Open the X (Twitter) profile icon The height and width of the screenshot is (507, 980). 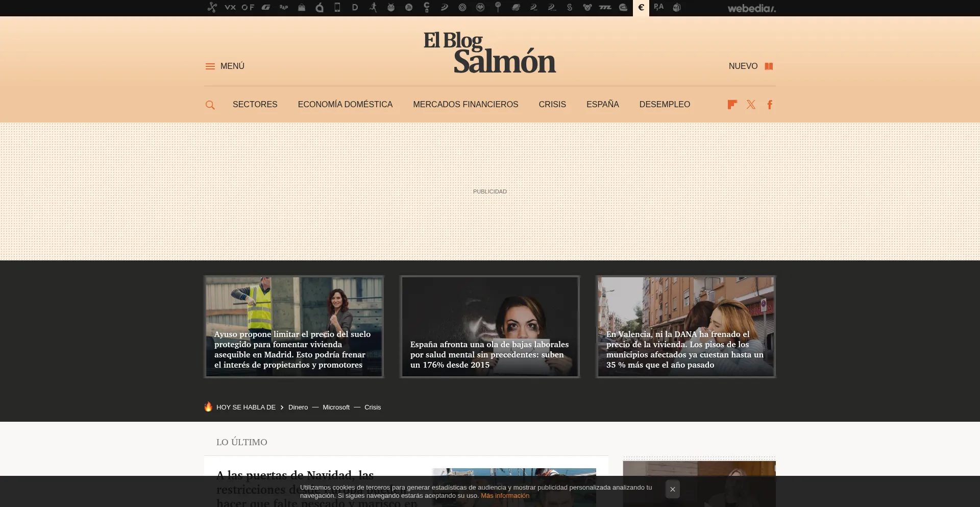tap(751, 105)
